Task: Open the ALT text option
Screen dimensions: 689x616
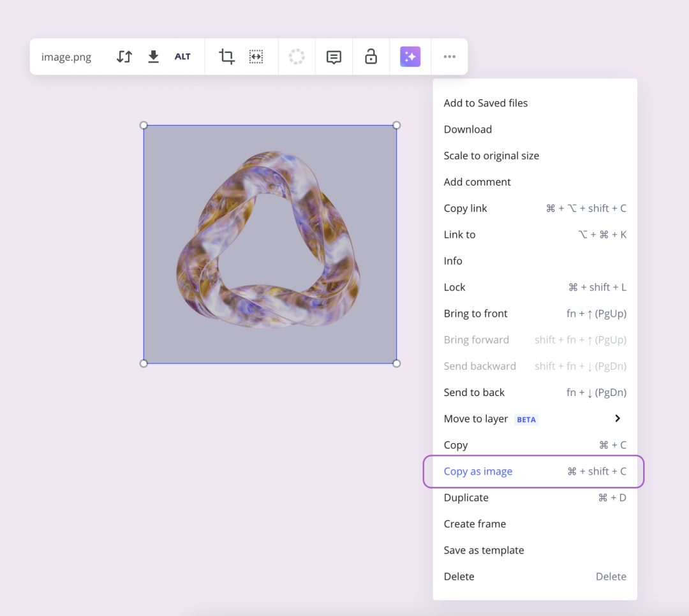Action: pyautogui.click(x=182, y=57)
